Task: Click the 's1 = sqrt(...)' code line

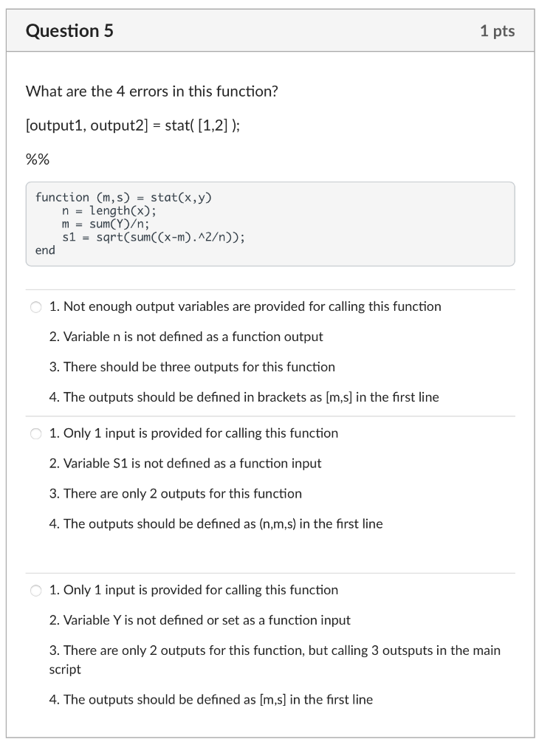Action: click(x=139, y=236)
